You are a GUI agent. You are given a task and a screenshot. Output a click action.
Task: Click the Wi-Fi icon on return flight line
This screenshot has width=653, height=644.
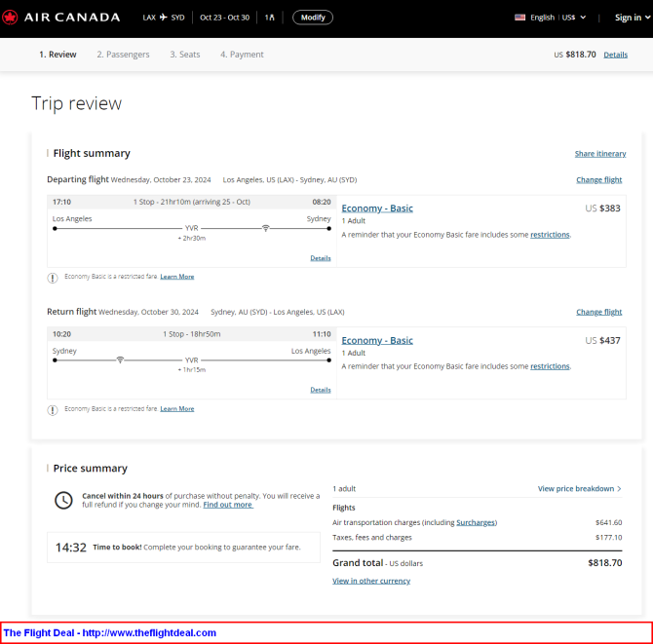[120, 360]
